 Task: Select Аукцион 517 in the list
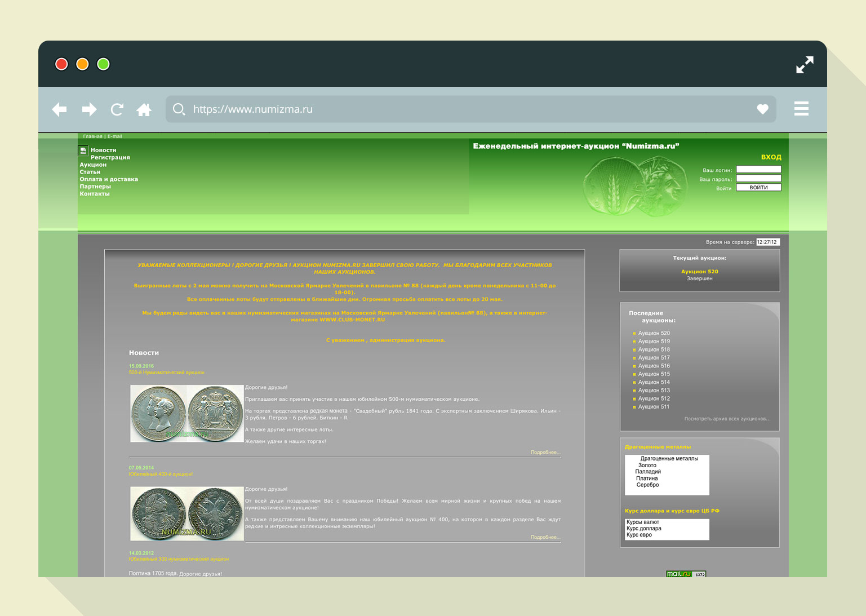pyautogui.click(x=654, y=358)
